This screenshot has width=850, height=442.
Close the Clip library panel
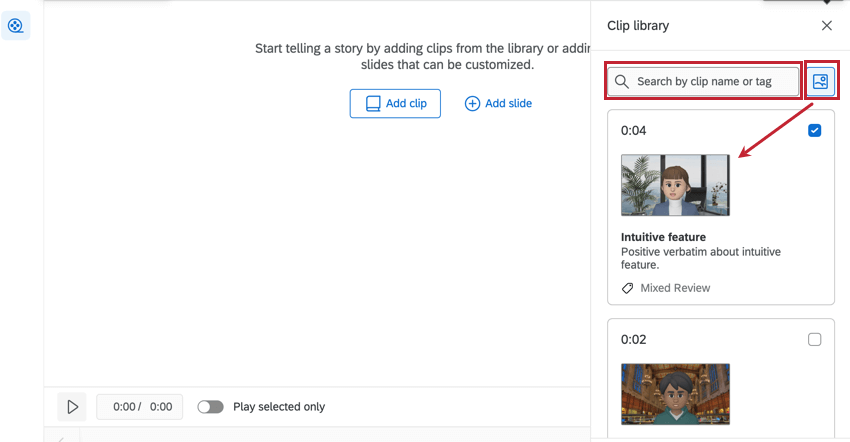pyautogui.click(x=826, y=26)
